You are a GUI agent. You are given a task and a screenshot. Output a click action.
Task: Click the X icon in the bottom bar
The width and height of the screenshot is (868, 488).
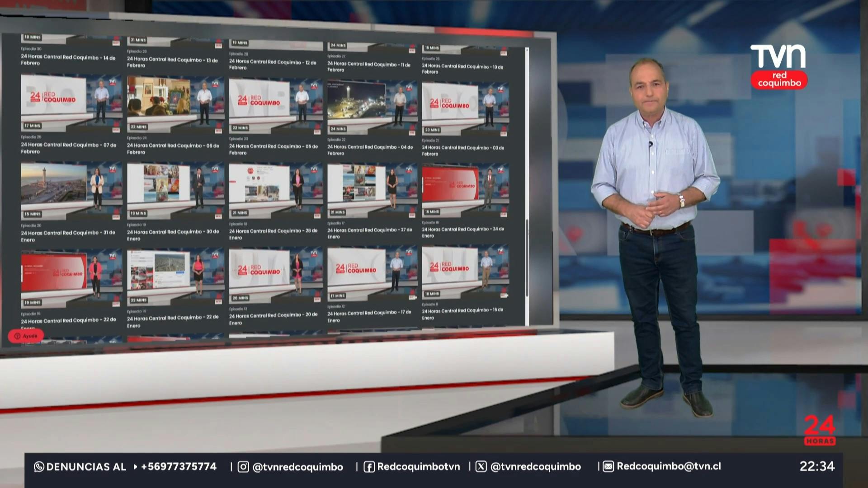point(481,467)
